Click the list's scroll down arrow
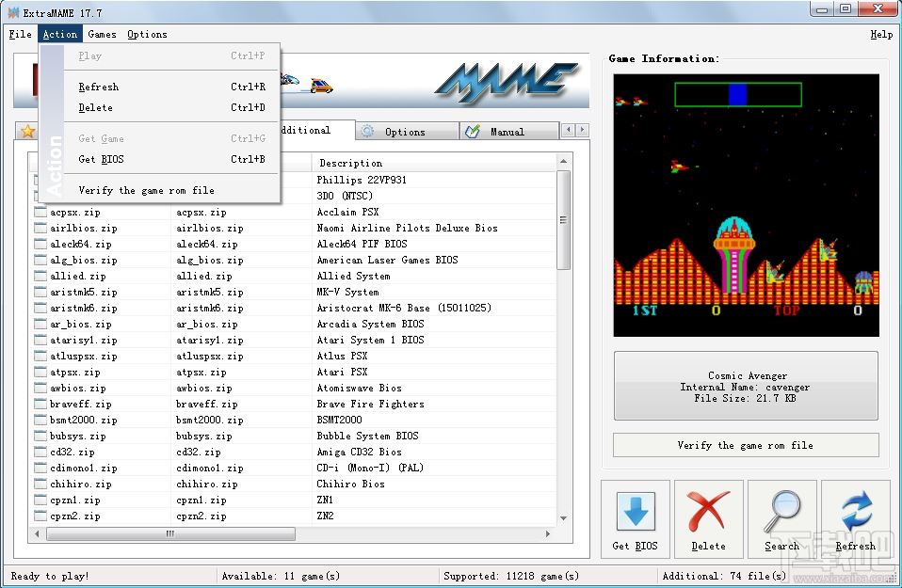The image size is (902, 588). click(564, 516)
